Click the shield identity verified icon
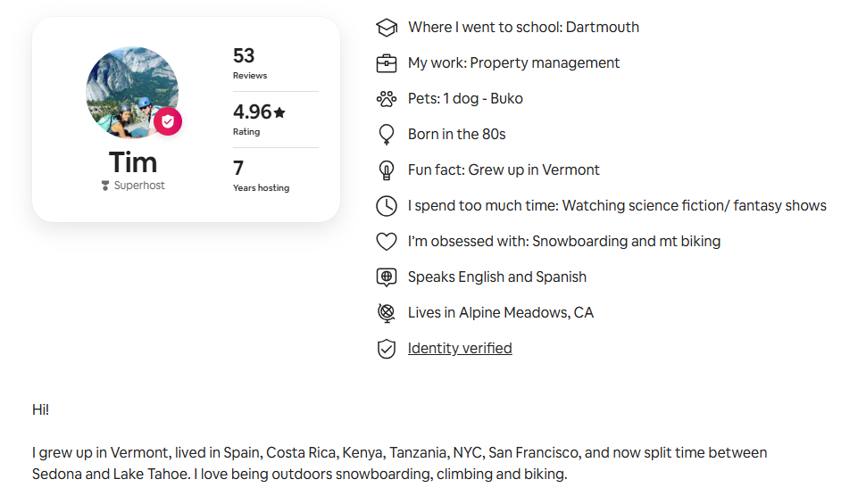Viewport: 858px width, 504px height. (386, 349)
